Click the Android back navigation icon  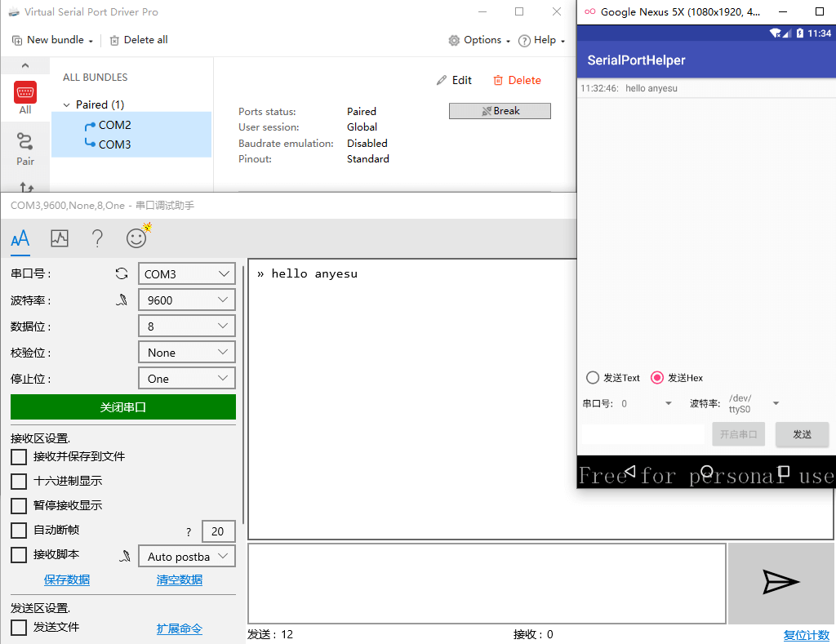click(630, 471)
